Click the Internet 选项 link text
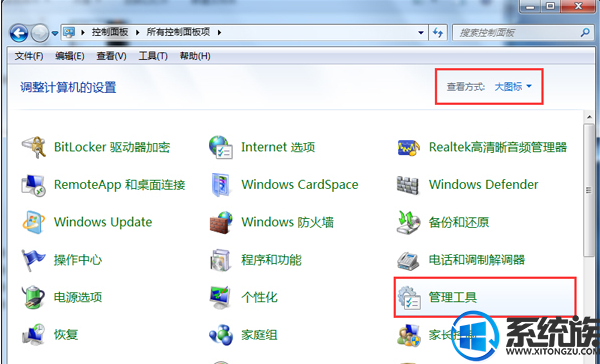The height and width of the screenshot is (364, 600). click(x=278, y=147)
